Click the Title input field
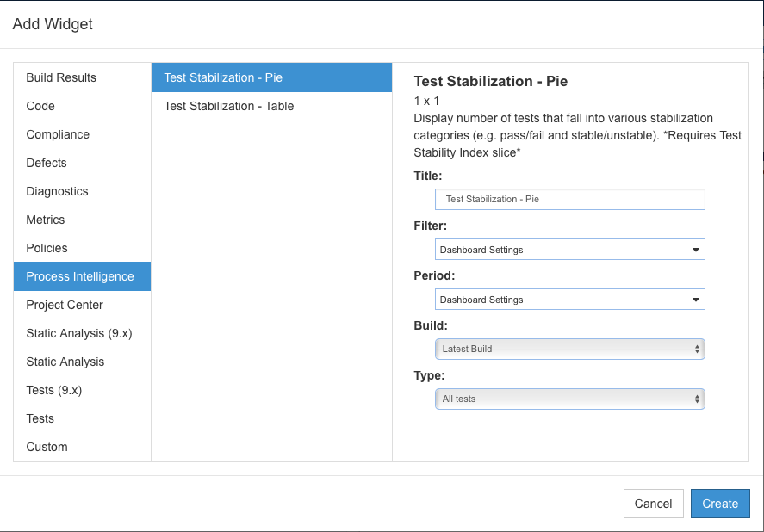 pyautogui.click(x=569, y=199)
